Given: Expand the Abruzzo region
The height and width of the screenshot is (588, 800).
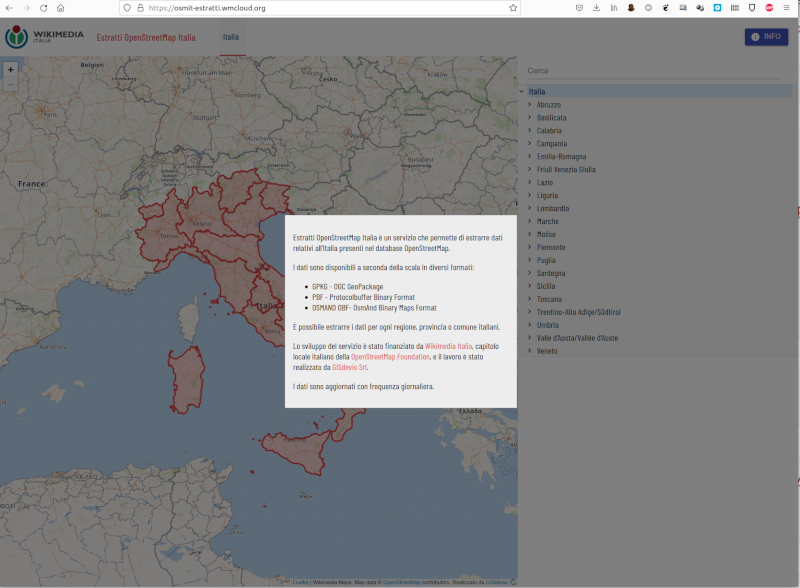Looking at the screenshot, I should 530,104.
